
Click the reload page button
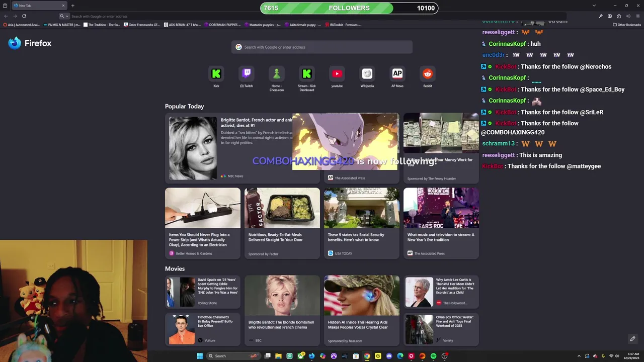coord(24,16)
